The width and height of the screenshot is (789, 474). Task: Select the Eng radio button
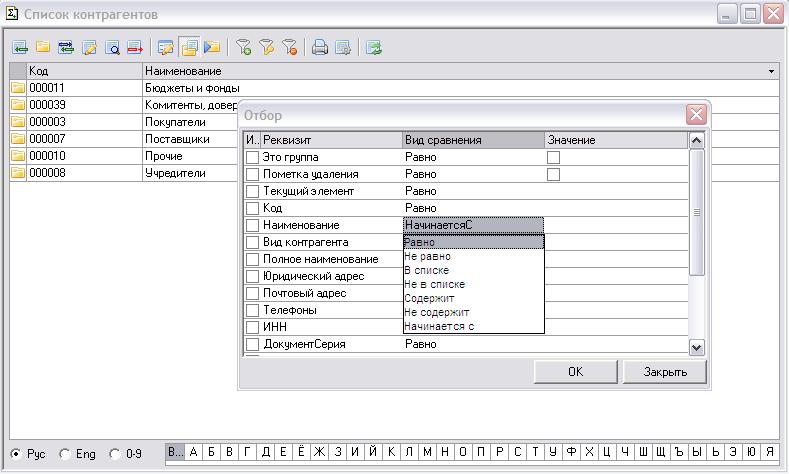click(66, 454)
